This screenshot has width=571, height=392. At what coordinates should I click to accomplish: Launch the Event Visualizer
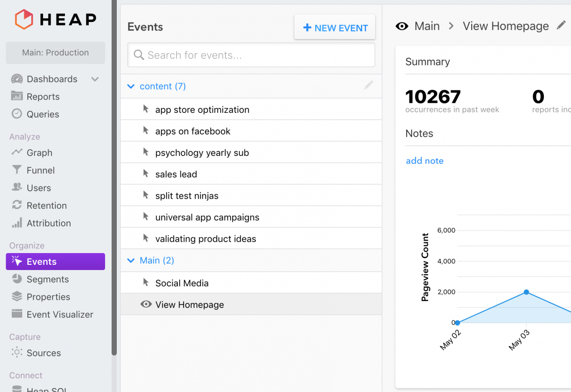[16, 314]
